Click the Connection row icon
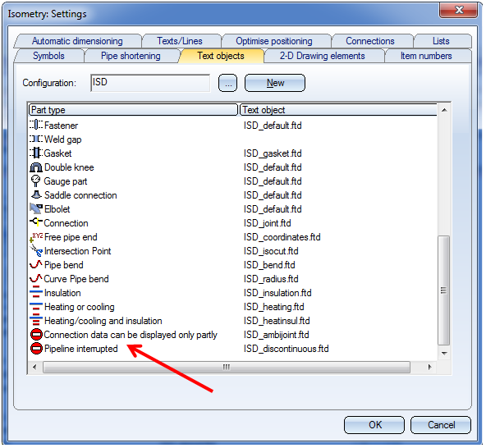Screen dimensions: 486x448 (x=36, y=222)
